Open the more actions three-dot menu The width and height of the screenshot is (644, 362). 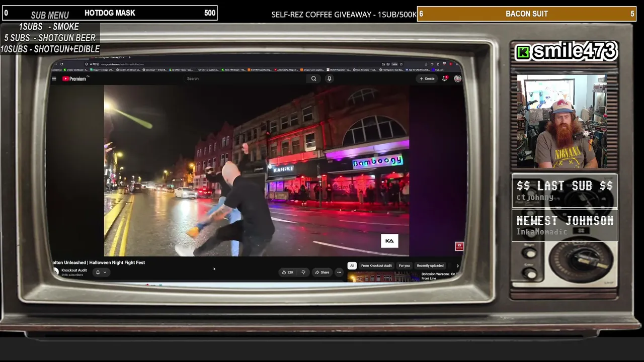339,273
